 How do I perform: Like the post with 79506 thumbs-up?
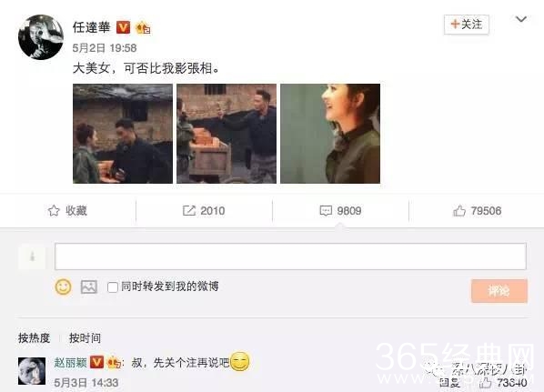pos(459,211)
